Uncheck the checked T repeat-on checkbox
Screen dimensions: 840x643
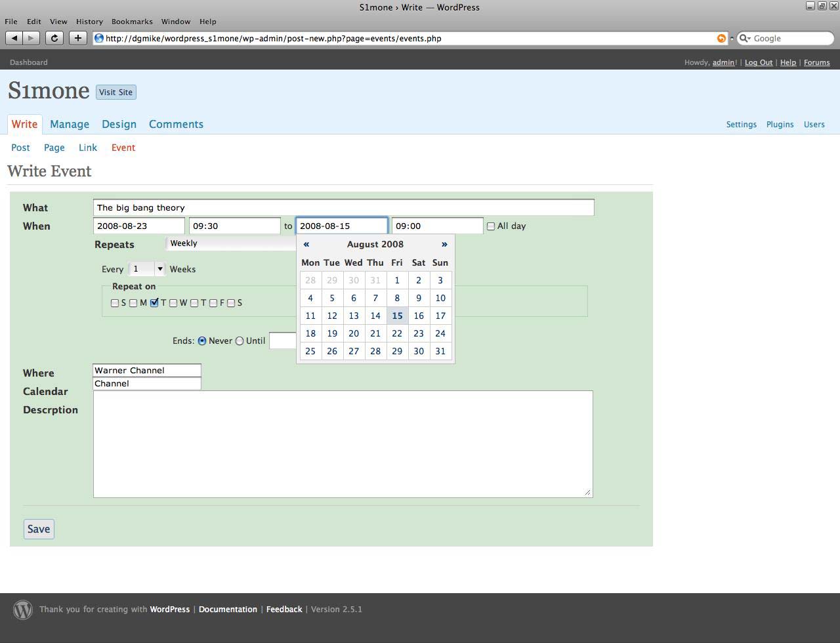pyautogui.click(x=154, y=303)
